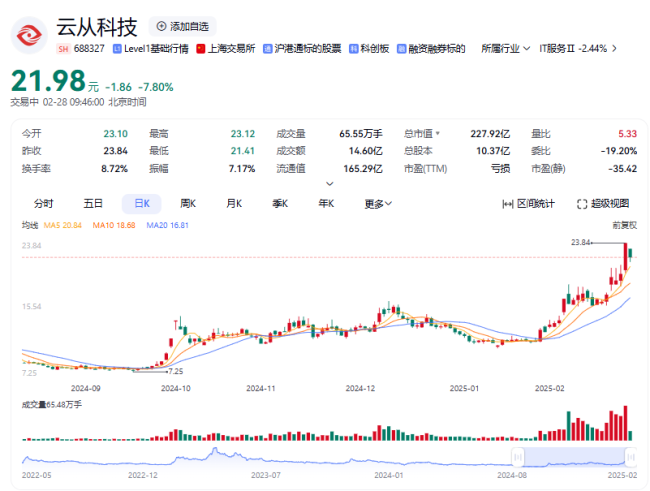Viewport: 650px width, 491px height.
Task: Click 量比 value 5.33
Action: point(628,134)
